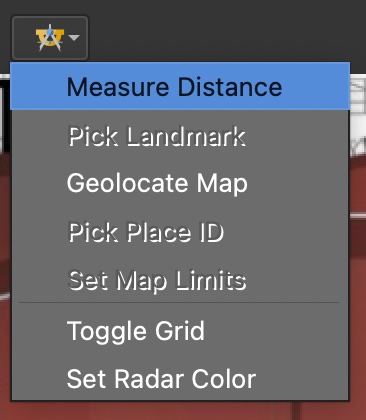Viewport: 366px width, 420px height.
Task: Change the radar color via Set Radar Color
Action: [x=180, y=379]
